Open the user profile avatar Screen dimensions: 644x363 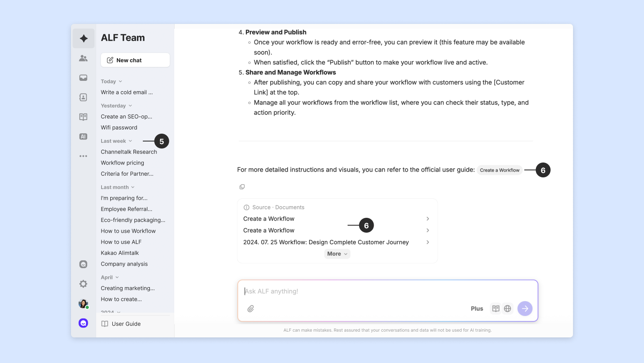[83, 304]
